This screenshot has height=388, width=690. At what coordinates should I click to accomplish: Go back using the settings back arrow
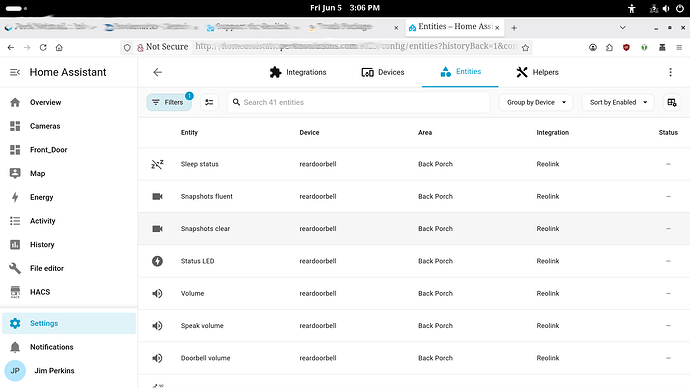click(158, 72)
